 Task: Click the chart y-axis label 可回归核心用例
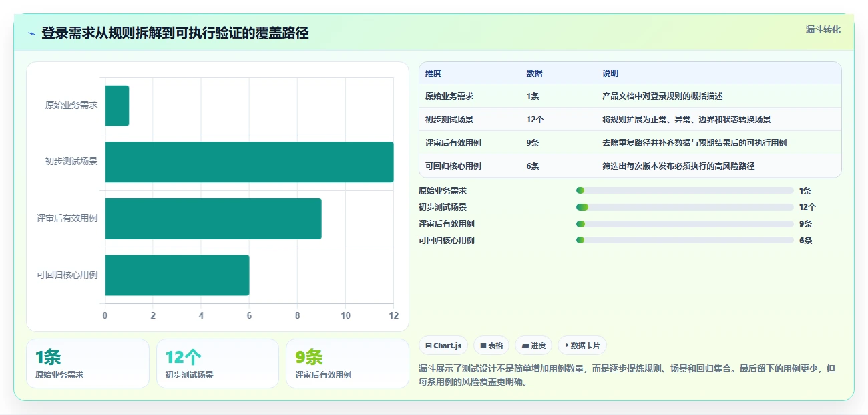click(67, 275)
